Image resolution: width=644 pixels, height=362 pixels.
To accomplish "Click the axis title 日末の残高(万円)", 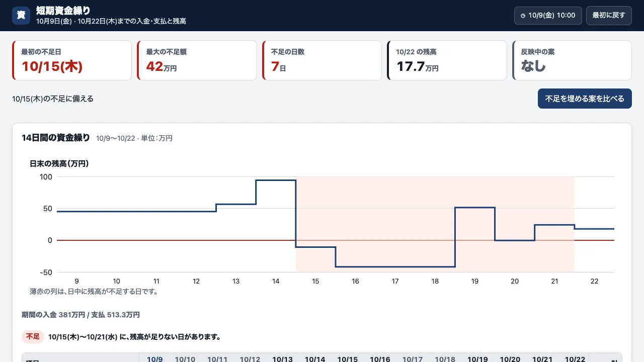I will point(59,163).
